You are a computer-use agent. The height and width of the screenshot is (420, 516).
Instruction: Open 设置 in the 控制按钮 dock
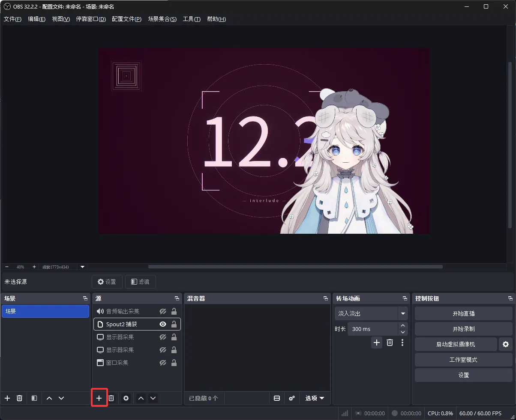[464, 375]
